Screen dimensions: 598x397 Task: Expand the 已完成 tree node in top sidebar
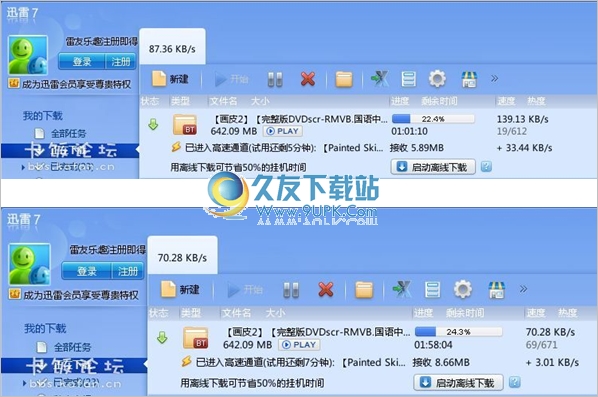[23, 167]
